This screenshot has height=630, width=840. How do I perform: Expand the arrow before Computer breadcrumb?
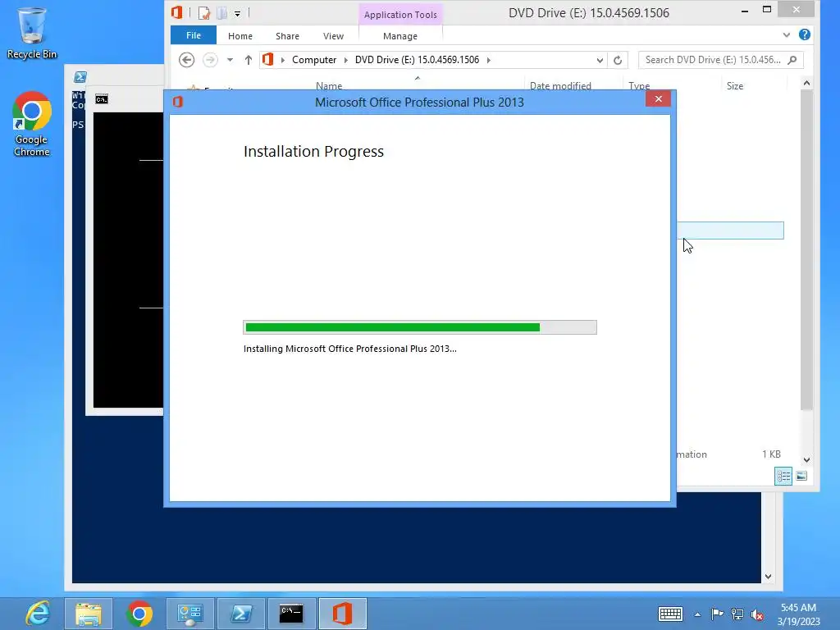coord(283,60)
